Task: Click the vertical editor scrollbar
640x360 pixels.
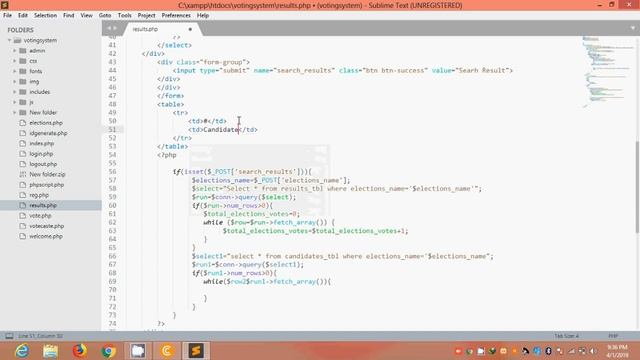Action: click(x=637, y=187)
